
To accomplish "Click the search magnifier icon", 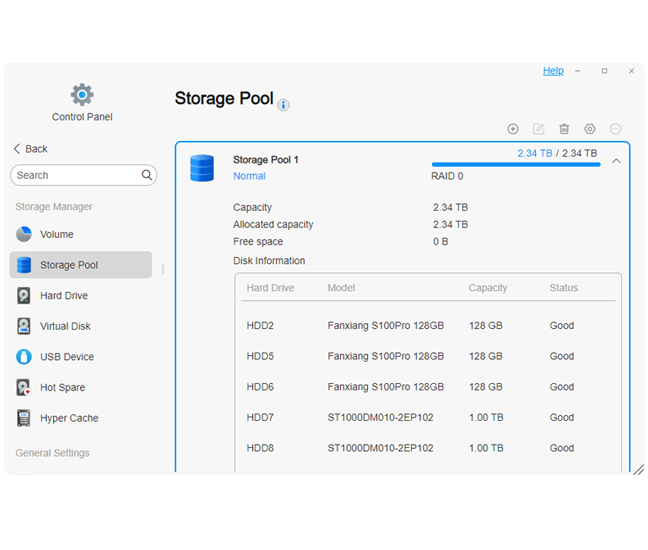I will (x=147, y=175).
